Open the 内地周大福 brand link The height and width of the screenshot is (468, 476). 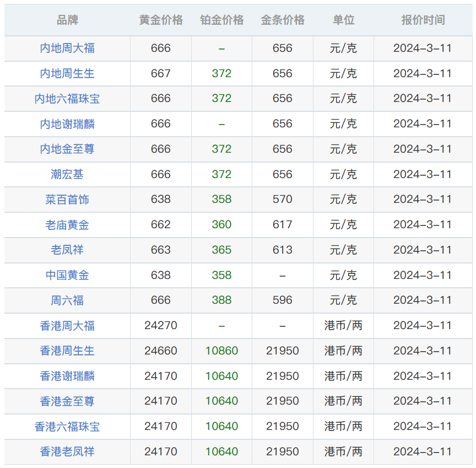[x=67, y=49]
